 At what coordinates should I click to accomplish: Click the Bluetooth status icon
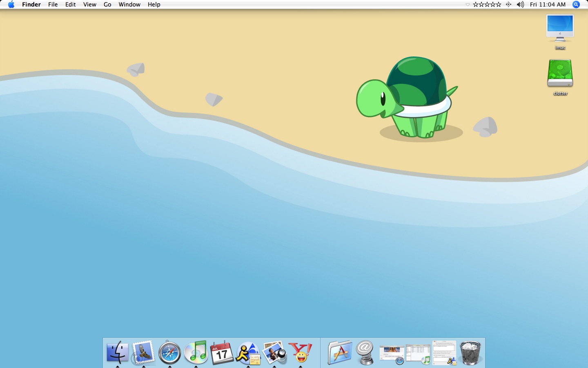tap(508, 4)
